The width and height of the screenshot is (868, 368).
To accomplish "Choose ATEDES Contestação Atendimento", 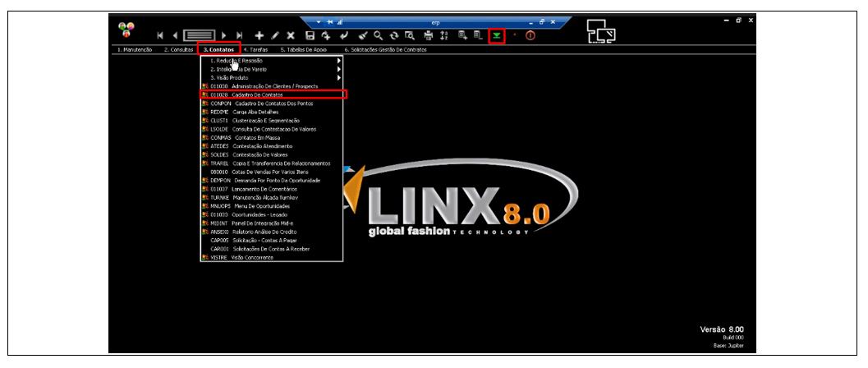I will (271, 146).
